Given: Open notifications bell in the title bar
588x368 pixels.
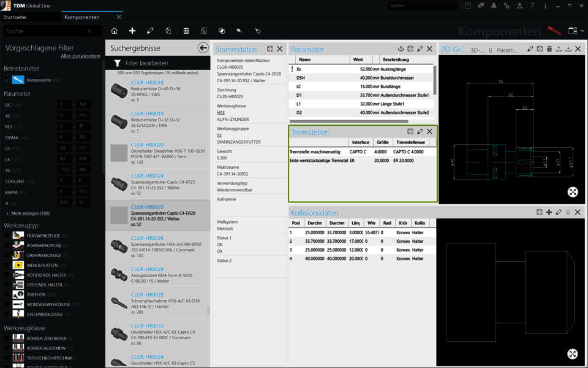Looking at the screenshot, I should click(494, 6).
